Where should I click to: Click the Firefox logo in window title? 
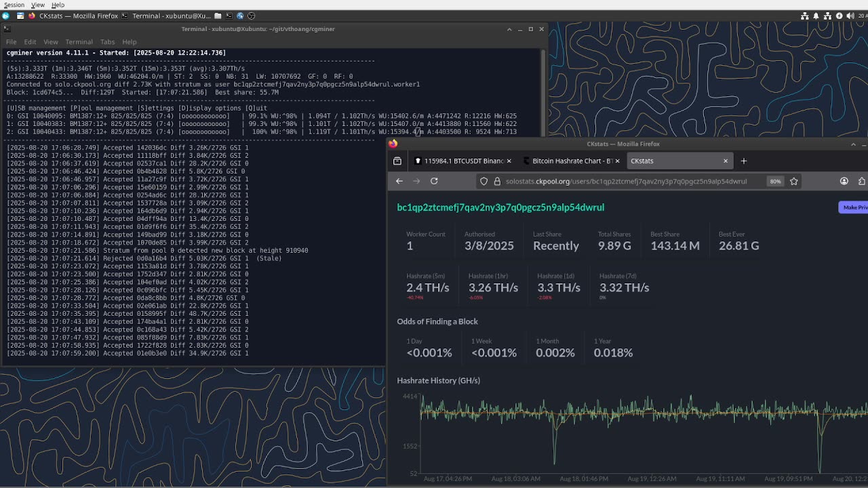point(393,144)
